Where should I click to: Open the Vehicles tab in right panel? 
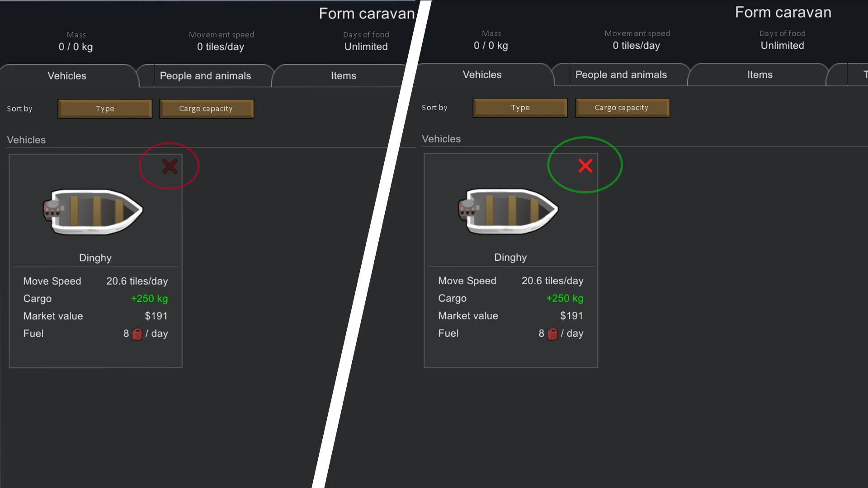coord(482,75)
